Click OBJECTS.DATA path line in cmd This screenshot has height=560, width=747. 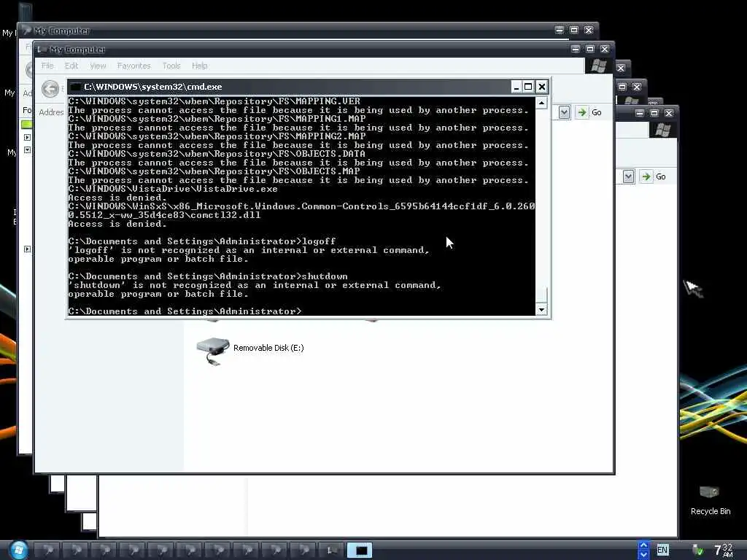[217, 154]
